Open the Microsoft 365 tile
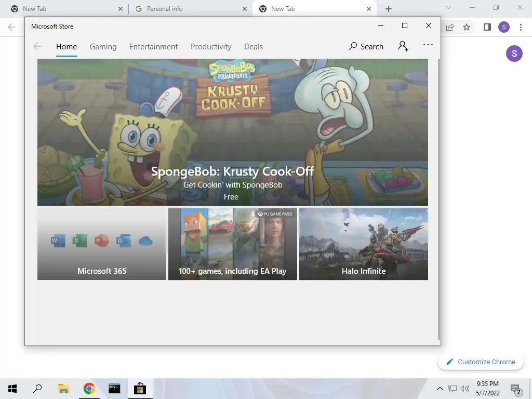Image resolution: width=532 pixels, height=399 pixels. coord(102,244)
